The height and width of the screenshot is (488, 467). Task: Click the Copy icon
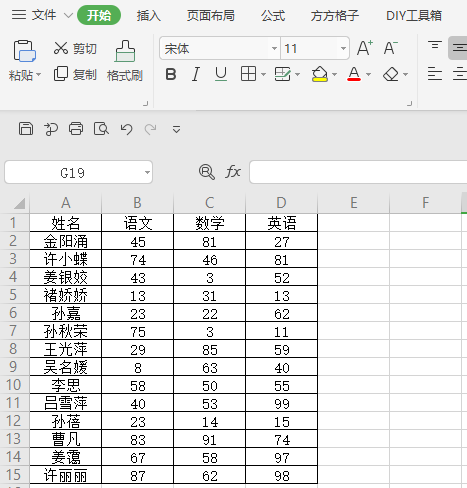pyautogui.click(x=61, y=74)
